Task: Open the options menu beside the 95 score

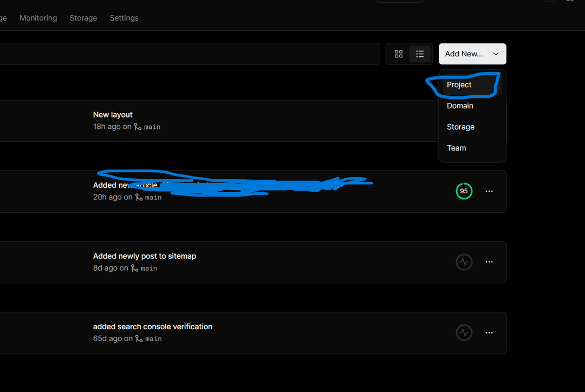Action: tap(489, 192)
